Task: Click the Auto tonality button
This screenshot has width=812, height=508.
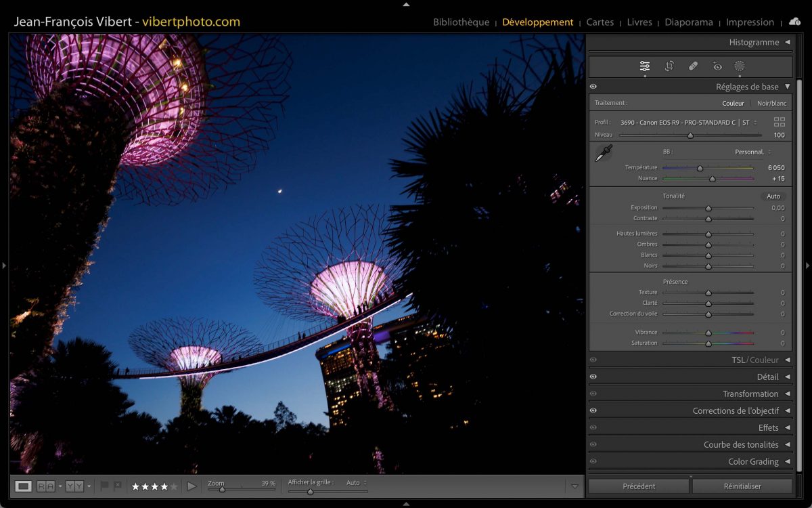Action: (773, 196)
